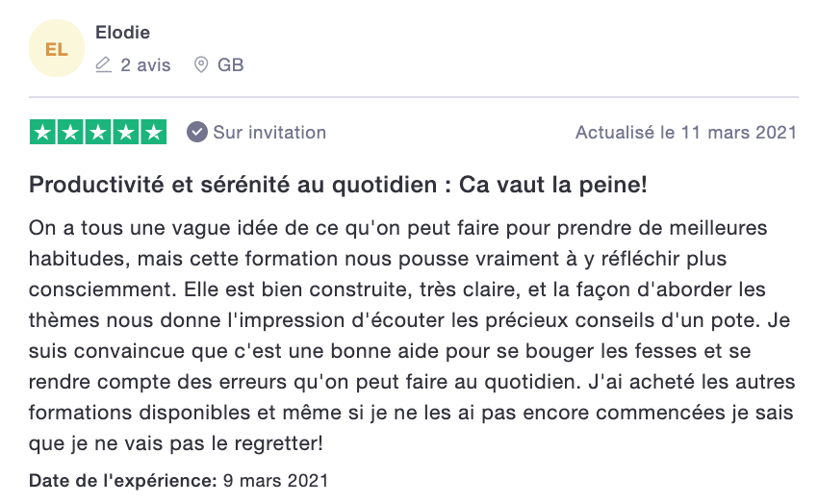
Task: Click the "Actualisé le 11 mars 2021" date
Action: pos(685,132)
